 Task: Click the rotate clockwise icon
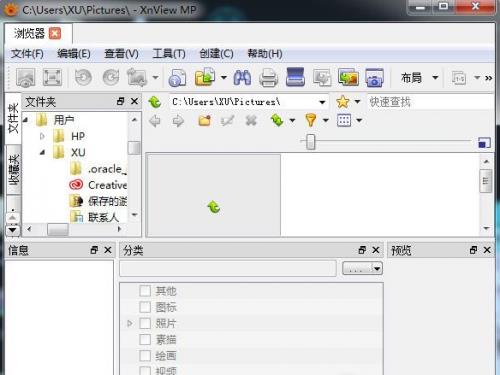tap(111, 77)
